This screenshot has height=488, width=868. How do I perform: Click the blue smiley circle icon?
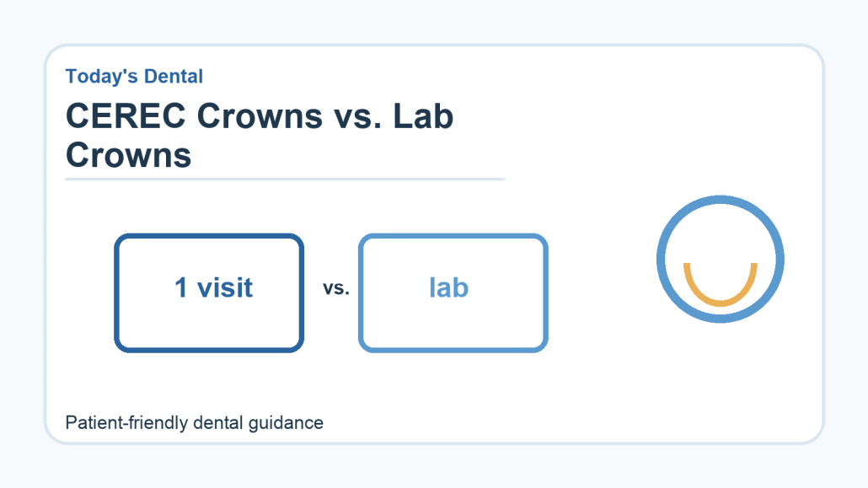pyautogui.click(x=721, y=259)
